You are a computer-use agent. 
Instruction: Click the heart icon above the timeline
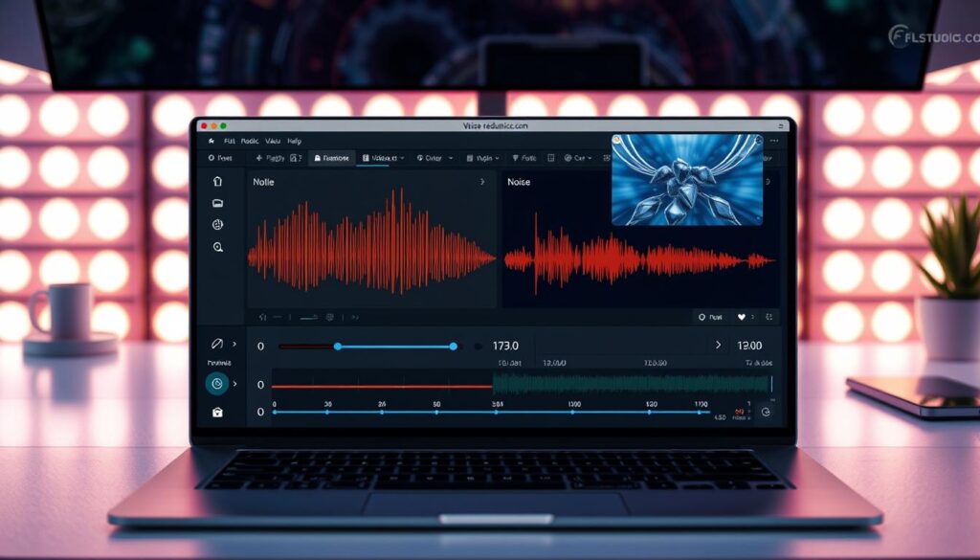click(x=740, y=316)
